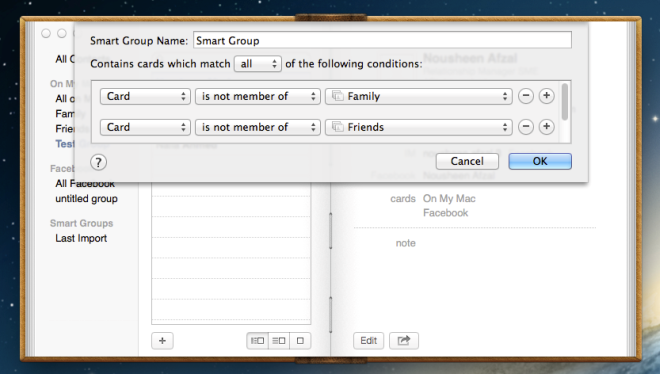Viewport: 660px width, 374px height.
Task: Click the Smart Group Name text field
Action: click(382, 40)
